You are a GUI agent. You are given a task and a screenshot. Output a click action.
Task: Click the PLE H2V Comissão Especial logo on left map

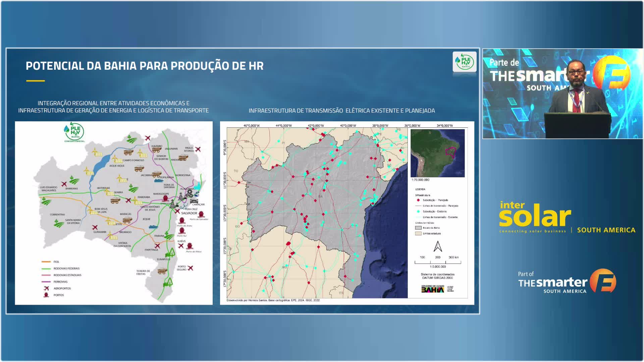pos(74,132)
